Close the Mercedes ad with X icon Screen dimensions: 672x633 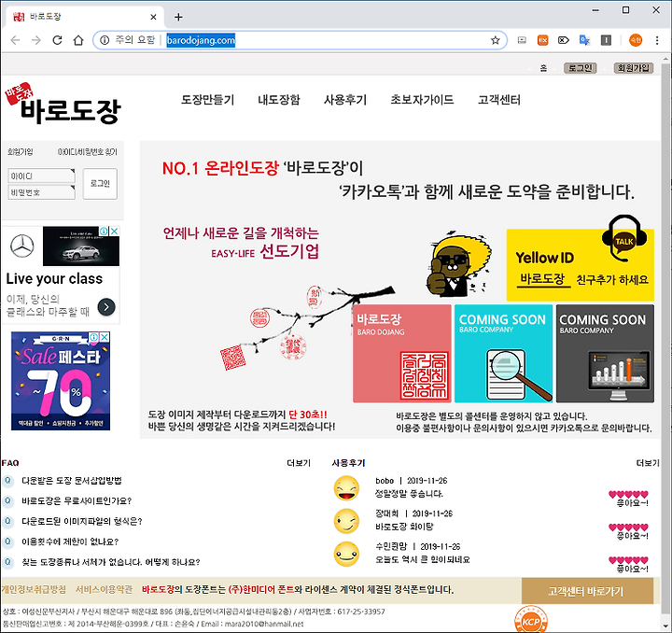point(115,232)
